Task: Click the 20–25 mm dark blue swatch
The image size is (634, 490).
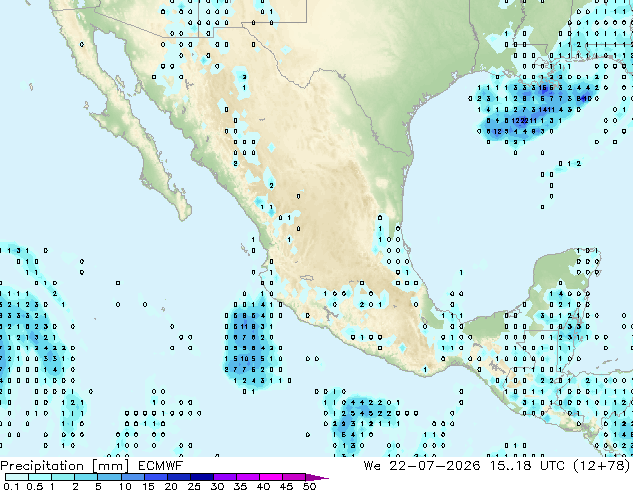Action: click(178, 477)
